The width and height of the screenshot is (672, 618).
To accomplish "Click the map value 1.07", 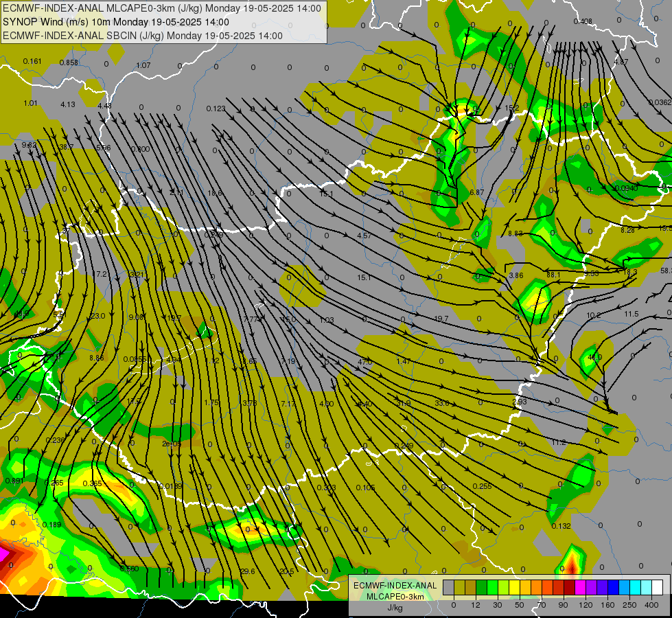I will 143,65.
